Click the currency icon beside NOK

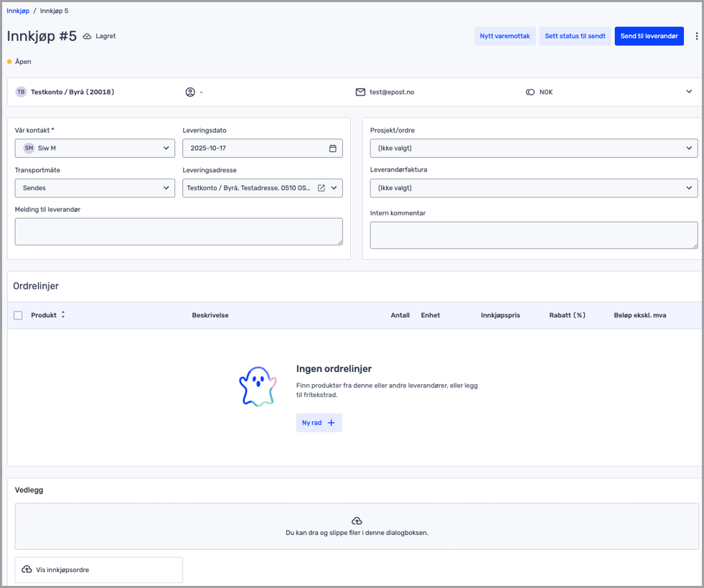pos(530,92)
